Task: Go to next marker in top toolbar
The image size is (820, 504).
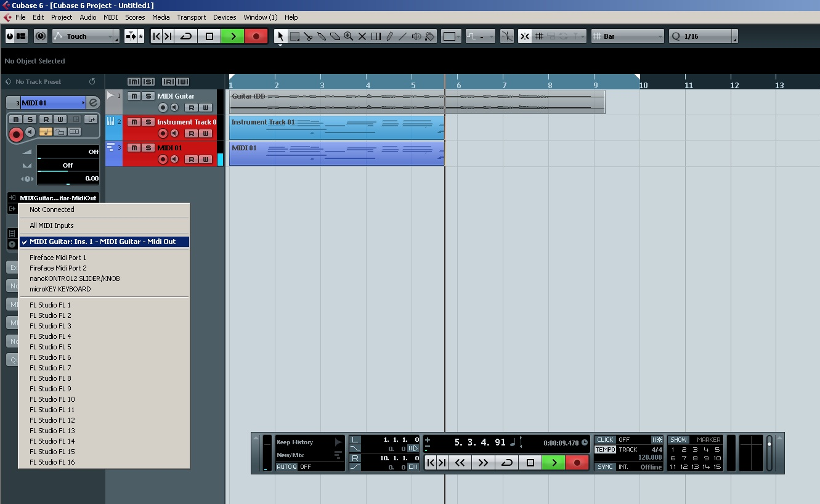Action: (x=168, y=36)
